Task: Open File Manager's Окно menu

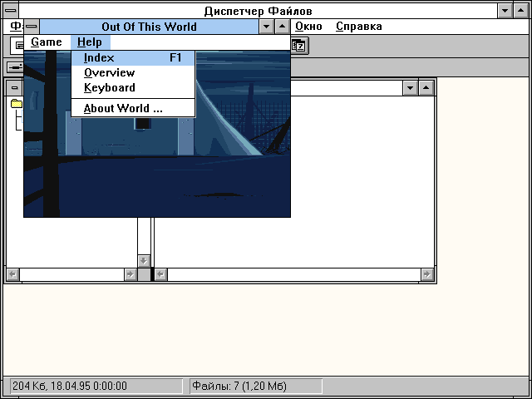Action: coord(308,27)
